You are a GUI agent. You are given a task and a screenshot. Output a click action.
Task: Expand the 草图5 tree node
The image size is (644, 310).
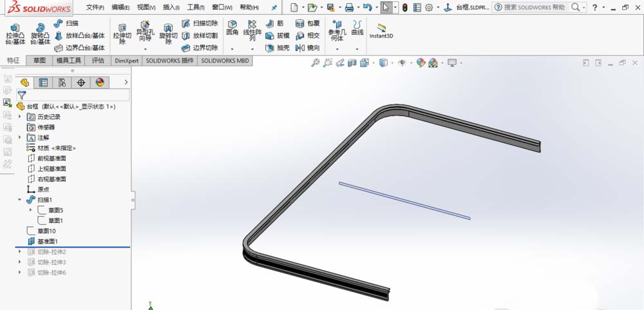30,210
